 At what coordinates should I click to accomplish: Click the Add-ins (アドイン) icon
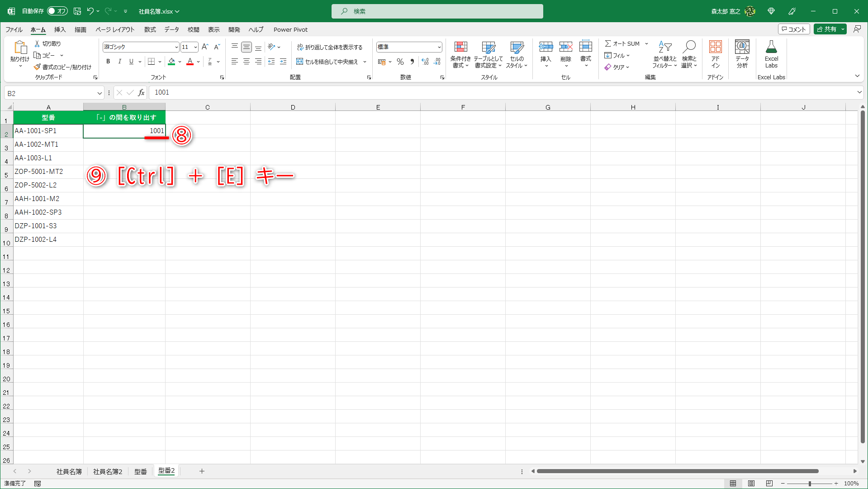coord(716,47)
